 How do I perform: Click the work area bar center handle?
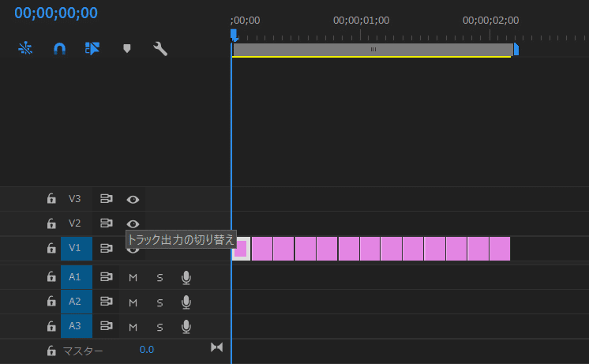tap(373, 49)
